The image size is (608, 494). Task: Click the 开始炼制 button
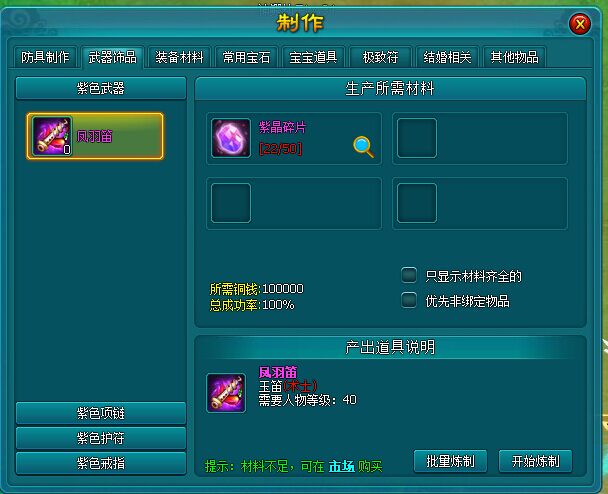pyautogui.click(x=535, y=461)
